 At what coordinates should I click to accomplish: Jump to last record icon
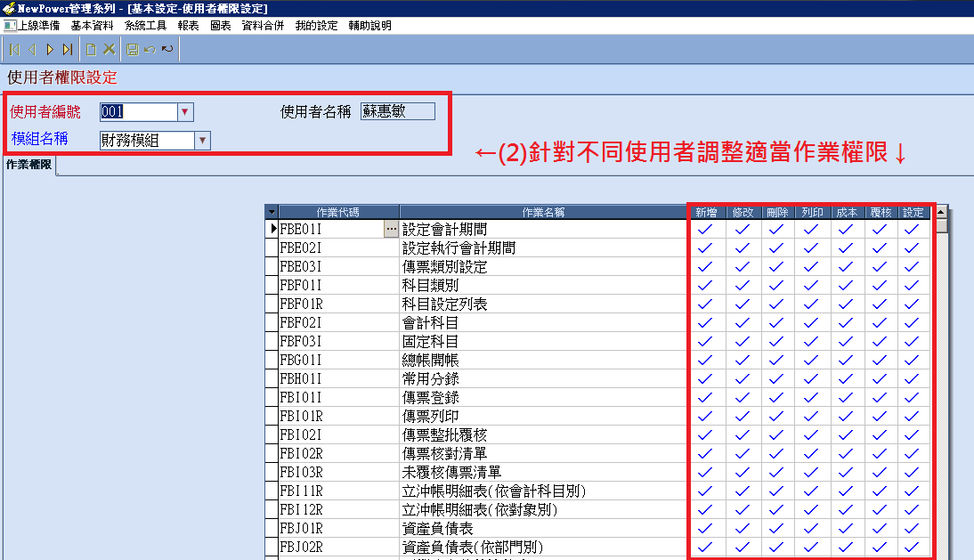click(x=68, y=50)
